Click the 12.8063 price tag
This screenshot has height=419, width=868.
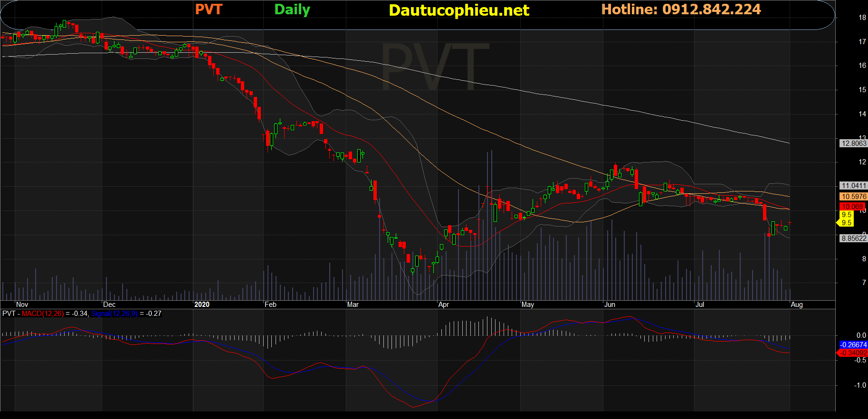click(x=853, y=143)
